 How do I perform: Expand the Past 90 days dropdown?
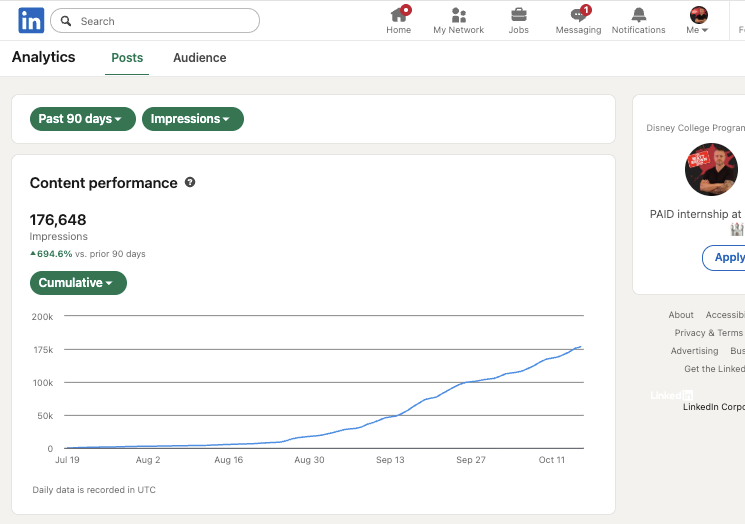(x=81, y=119)
